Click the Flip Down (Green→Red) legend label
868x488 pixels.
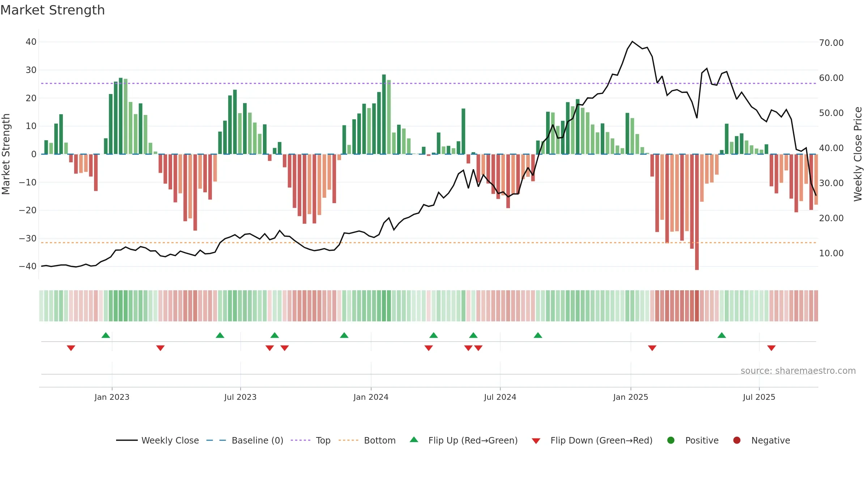coord(601,441)
